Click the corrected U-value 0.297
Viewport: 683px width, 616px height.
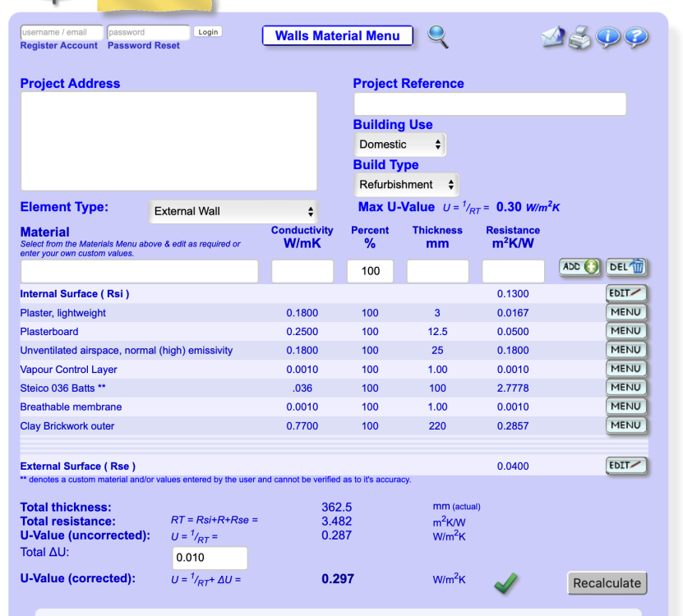click(x=338, y=579)
